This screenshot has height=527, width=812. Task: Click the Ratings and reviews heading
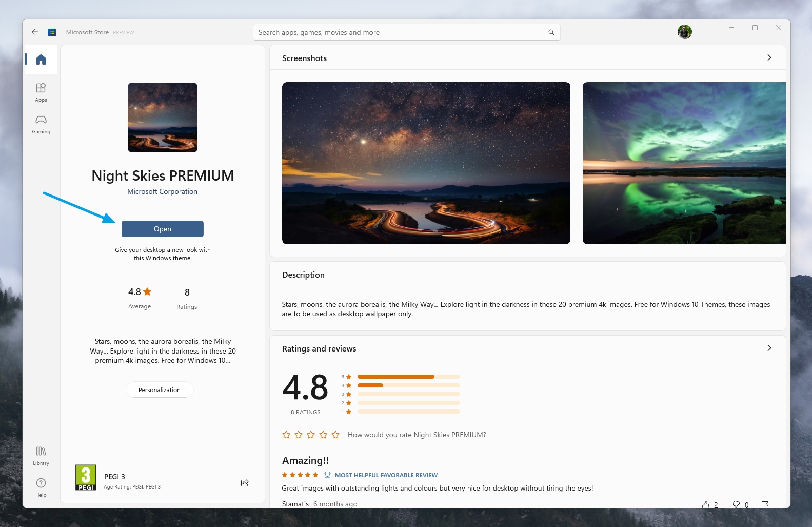coord(319,348)
